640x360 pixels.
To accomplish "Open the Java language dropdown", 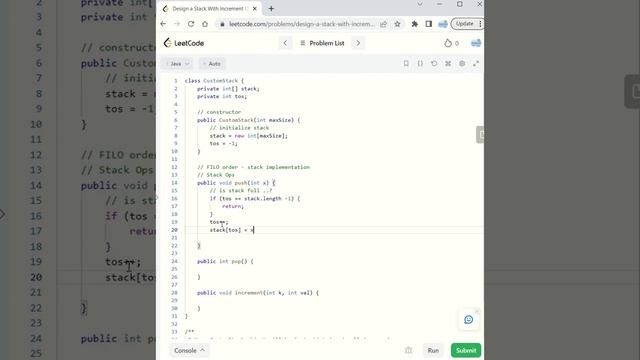I will [177, 64].
